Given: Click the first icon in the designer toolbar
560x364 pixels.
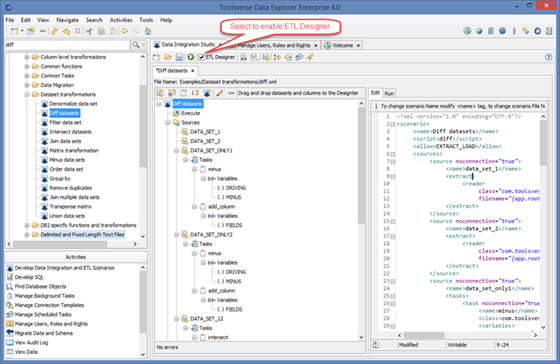Looking at the screenshot, I should click(x=160, y=93).
